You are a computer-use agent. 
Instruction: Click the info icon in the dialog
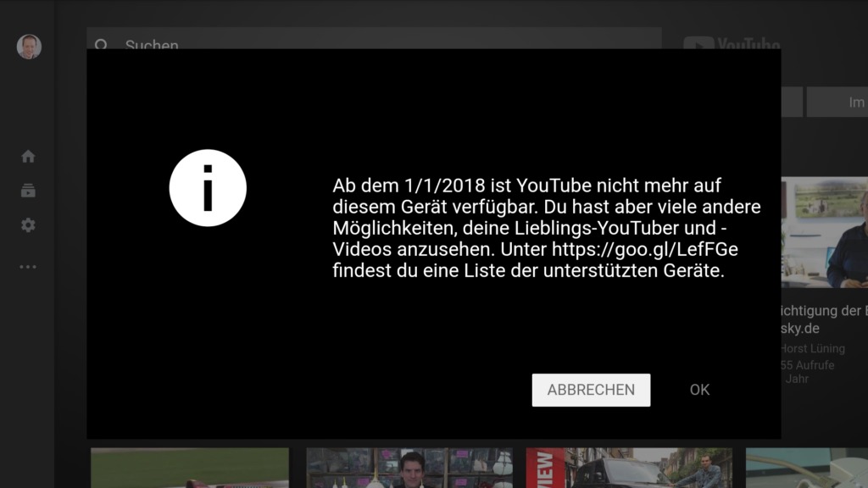click(208, 188)
